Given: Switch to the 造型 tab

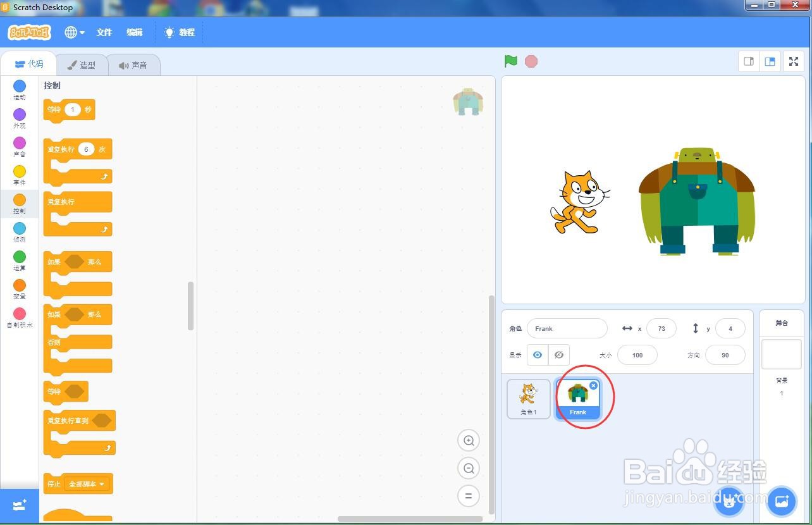Looking at the screenshot, I should pyautogui.click(x=82, y=65).
